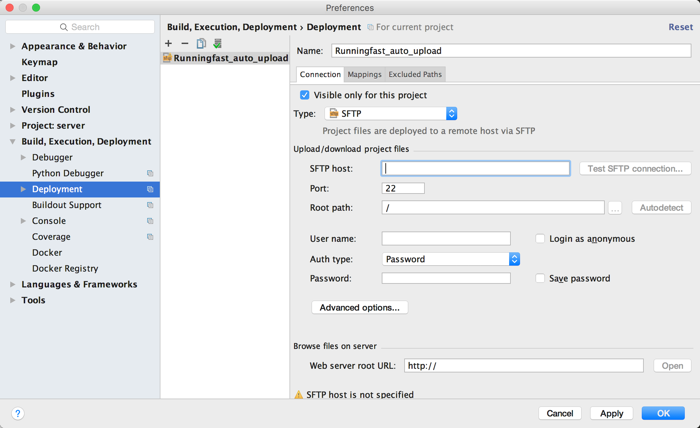The image size is (700, 428).
Task: Click the SFTP host input field
Action: 476,169
